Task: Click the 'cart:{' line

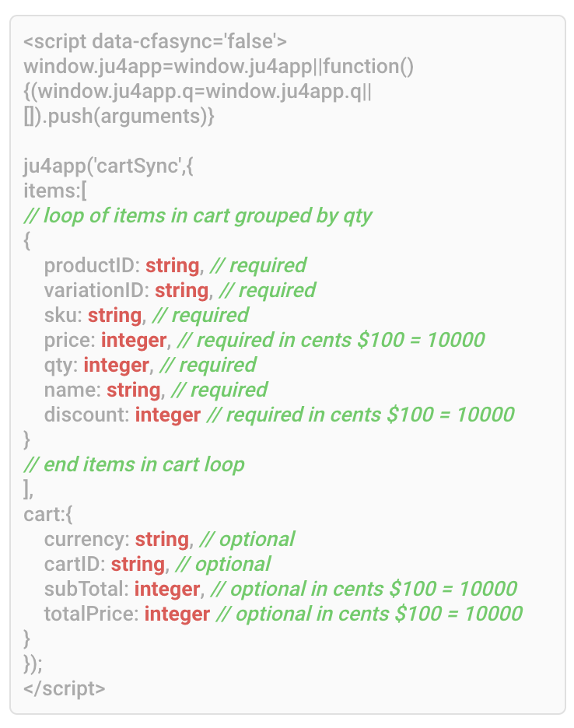Action: [x=48, y=514]
